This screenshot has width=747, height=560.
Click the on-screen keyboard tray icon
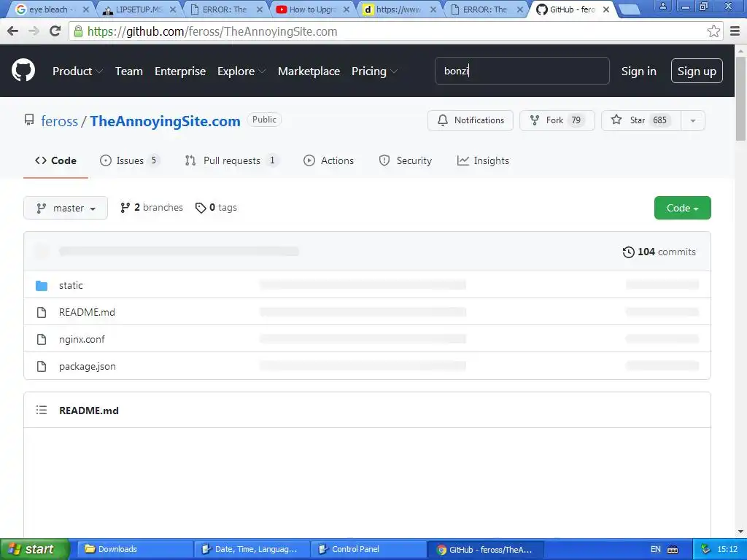tap(673, 550)
